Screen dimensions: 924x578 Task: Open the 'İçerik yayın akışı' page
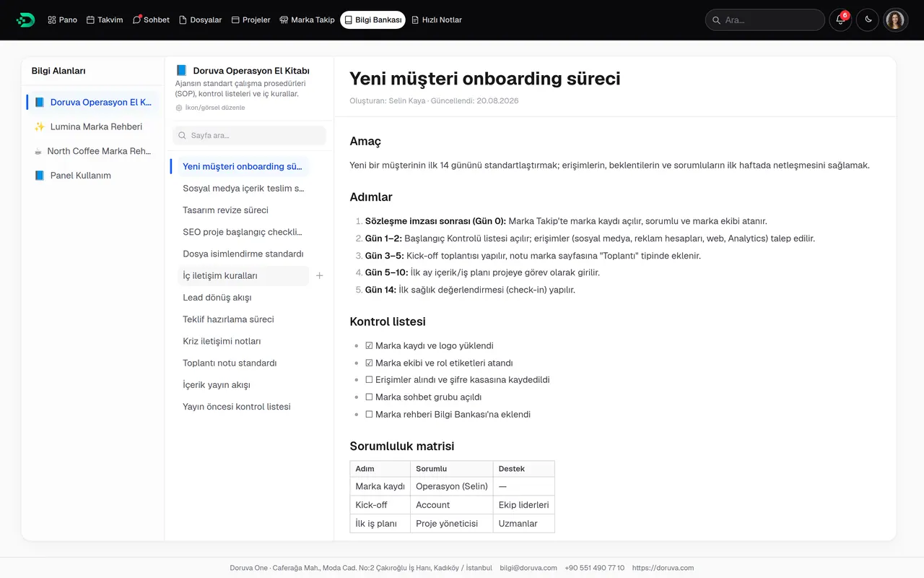click(x=243, y=384)
